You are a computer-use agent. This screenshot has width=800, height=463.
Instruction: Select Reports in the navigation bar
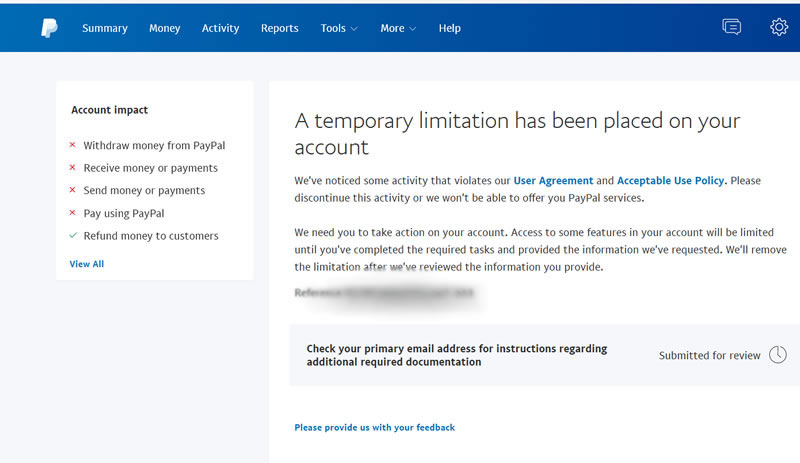(x=280, y=28)
